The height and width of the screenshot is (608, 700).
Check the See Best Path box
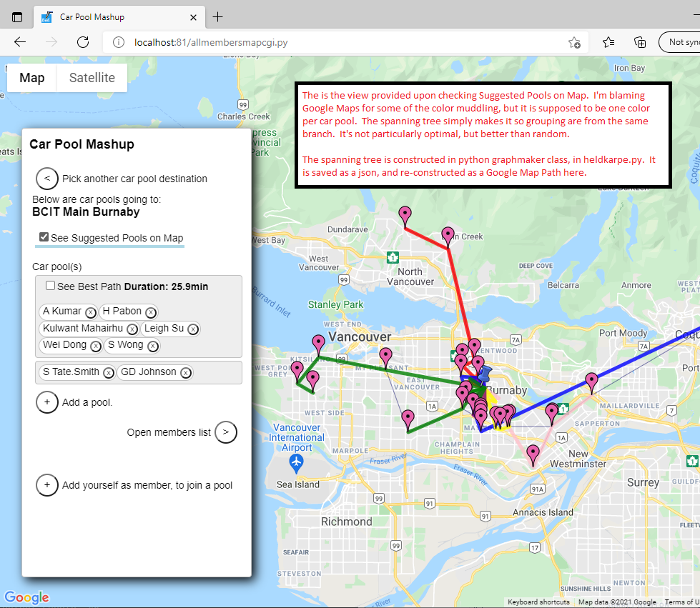[51, 286]
